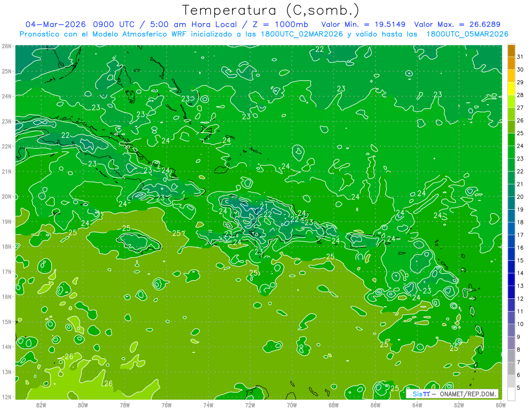Click the 30 label on the color scale

pyautogui.click(x=520, y=70)
